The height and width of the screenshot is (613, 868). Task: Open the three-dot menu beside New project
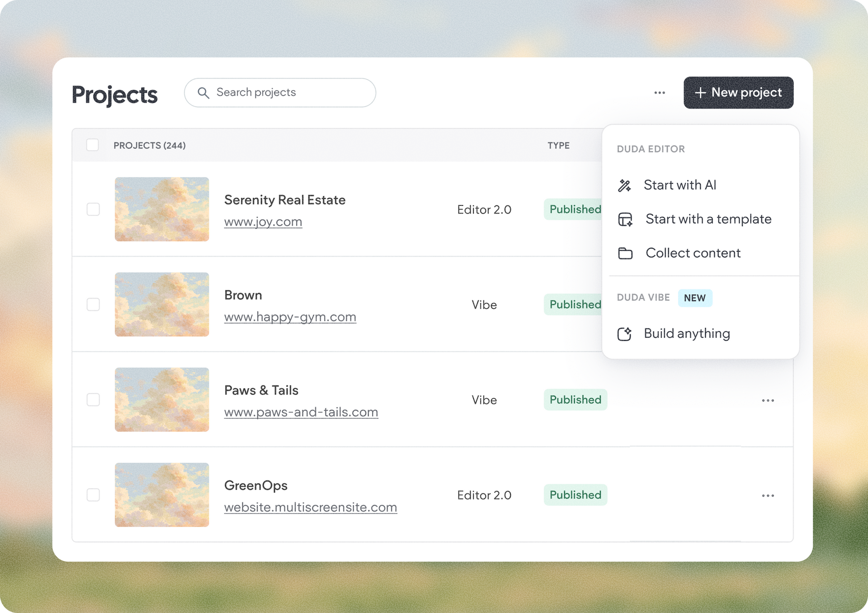click(660, 93)
